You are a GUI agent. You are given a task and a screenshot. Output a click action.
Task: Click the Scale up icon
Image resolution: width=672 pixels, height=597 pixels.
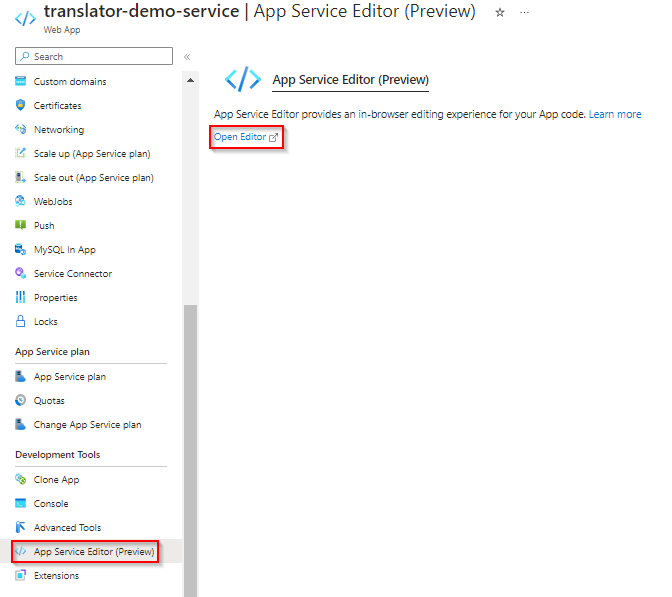click(21, 153)
